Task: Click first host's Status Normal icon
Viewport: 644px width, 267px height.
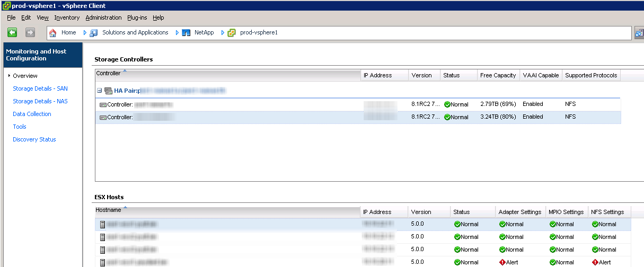Action: coord(457,224)
